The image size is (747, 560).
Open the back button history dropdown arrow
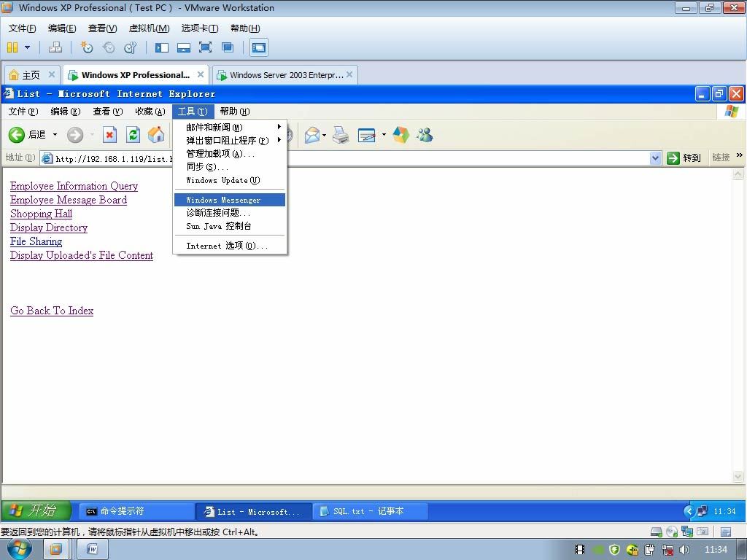click(55, 135)
